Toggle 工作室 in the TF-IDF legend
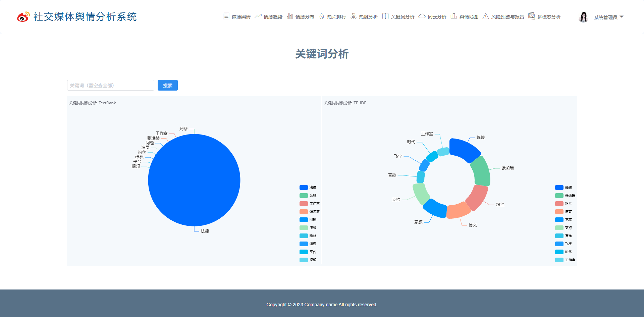This screenshot has width=644, height=317. click(565, 260)
